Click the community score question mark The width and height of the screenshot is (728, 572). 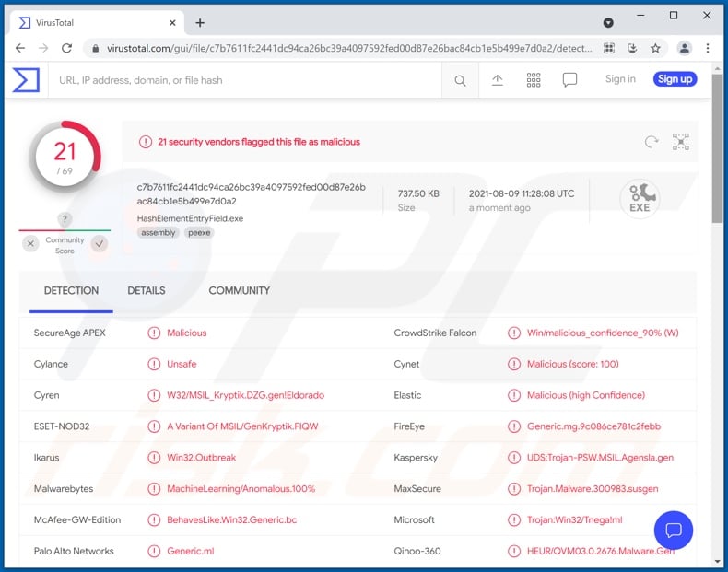tap(65, 219)
